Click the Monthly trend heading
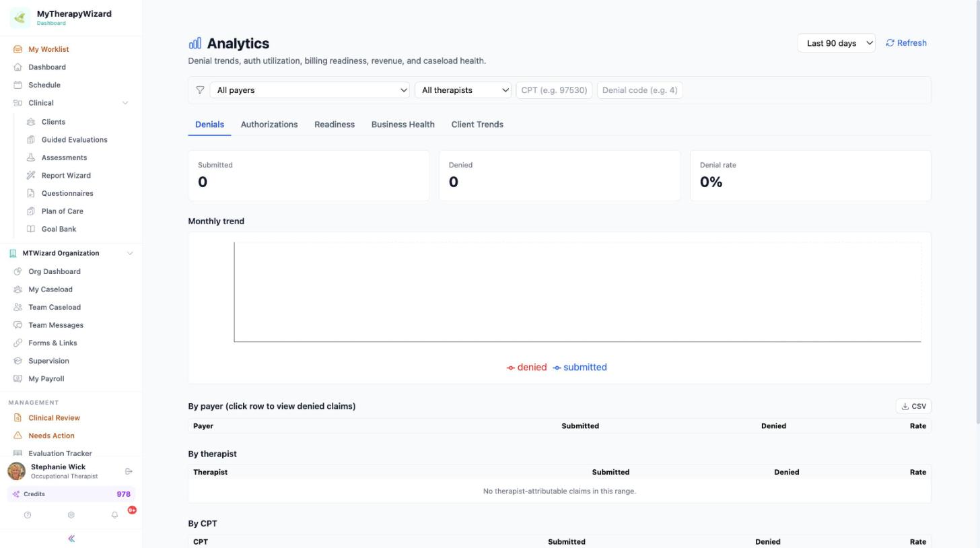Viewport: 980px width, 548px height. point(216,221)
